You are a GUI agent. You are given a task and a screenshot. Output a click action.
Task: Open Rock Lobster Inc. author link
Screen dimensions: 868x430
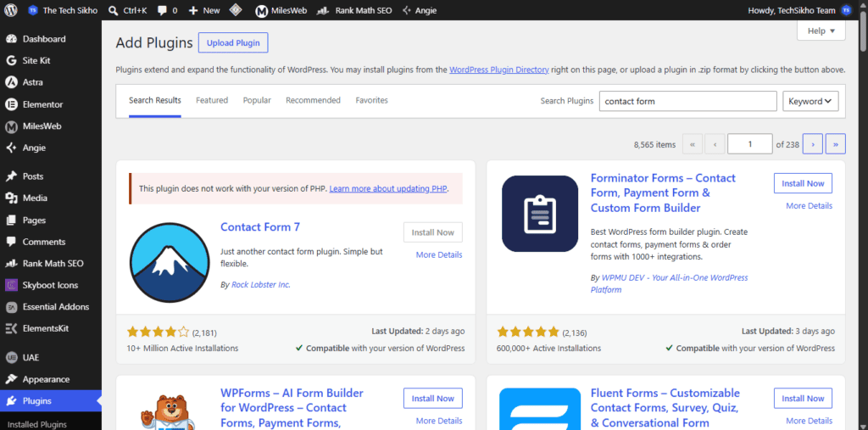261,285
